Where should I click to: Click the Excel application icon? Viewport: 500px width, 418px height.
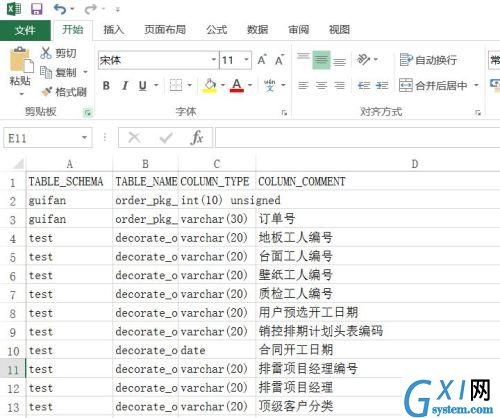tap(14, 9)
